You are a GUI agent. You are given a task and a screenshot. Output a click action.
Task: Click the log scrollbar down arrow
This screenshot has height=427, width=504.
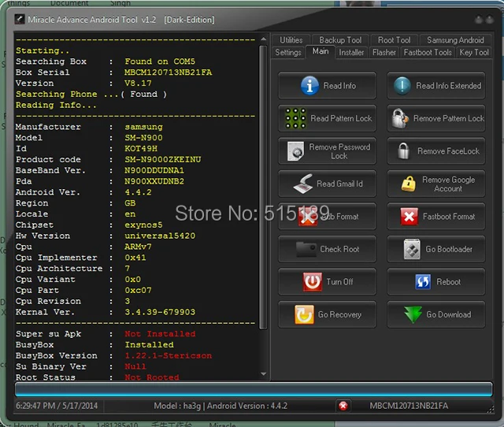[263, 373]
